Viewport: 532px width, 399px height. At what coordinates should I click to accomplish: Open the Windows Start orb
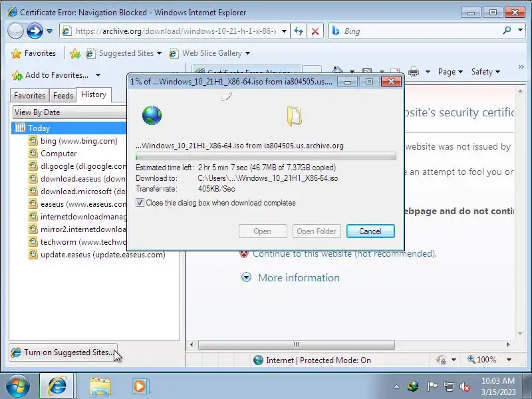tap(18, 386)
